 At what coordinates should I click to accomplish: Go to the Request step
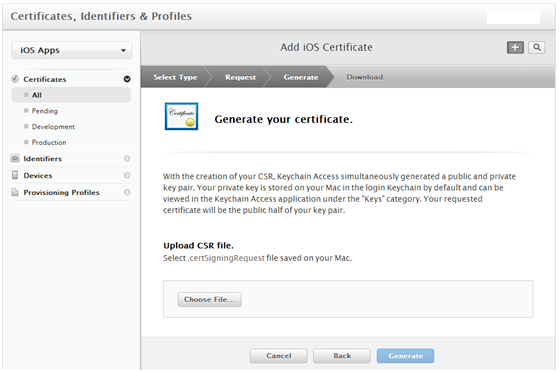pos(240,77)
